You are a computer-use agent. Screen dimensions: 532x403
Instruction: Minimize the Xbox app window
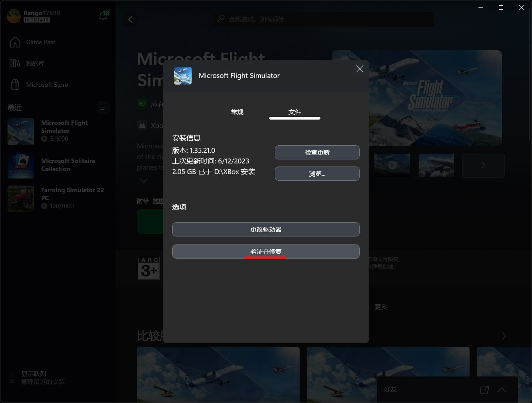click(481, 8)
